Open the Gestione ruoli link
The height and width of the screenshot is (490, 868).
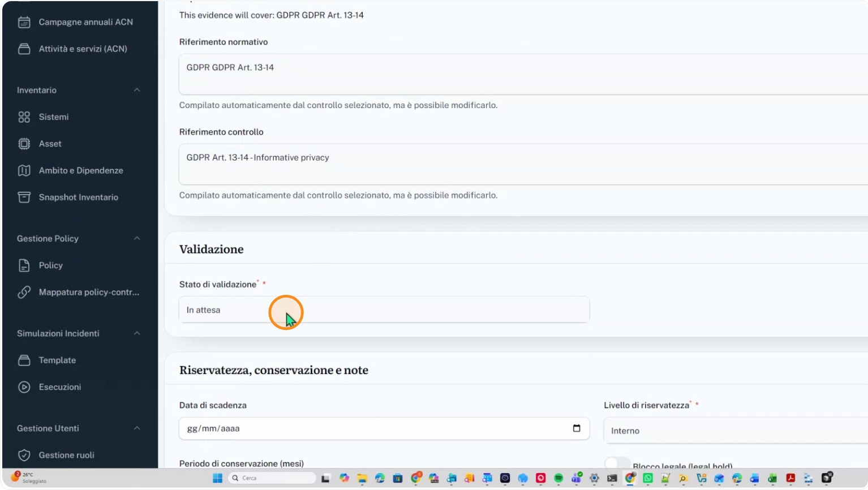coord(67,455)
